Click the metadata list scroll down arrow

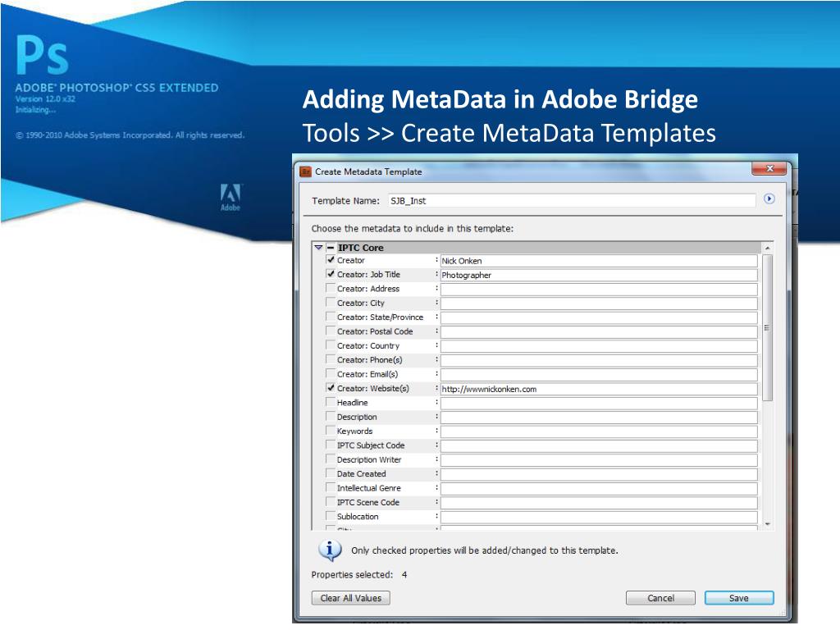(767, 524)
